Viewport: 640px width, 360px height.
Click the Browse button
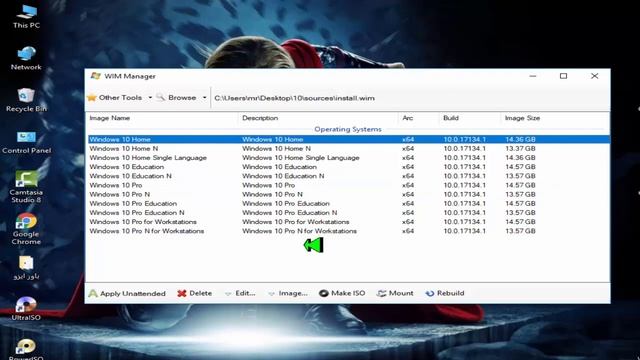pyautogui.click(x=177, y=98)
